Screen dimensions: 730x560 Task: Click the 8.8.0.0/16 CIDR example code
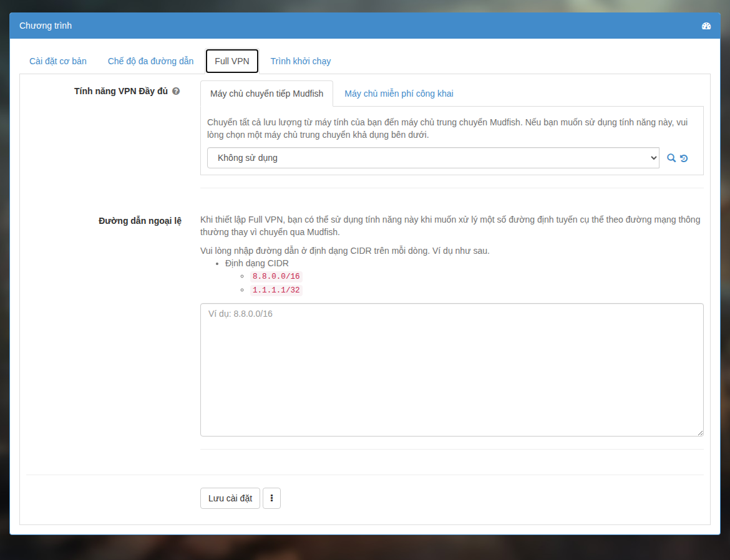pos(276,276)
